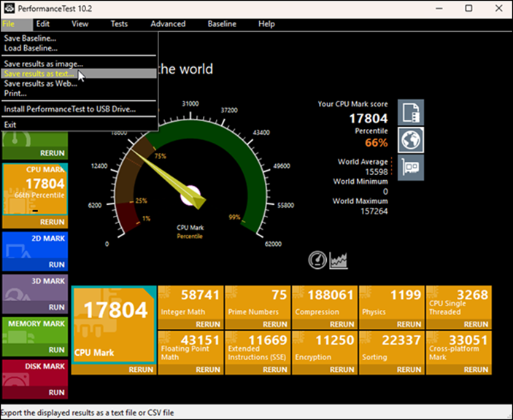Screen dimensions: 513x420
Task: Open the Baseline menu
Action: point(222,24)
